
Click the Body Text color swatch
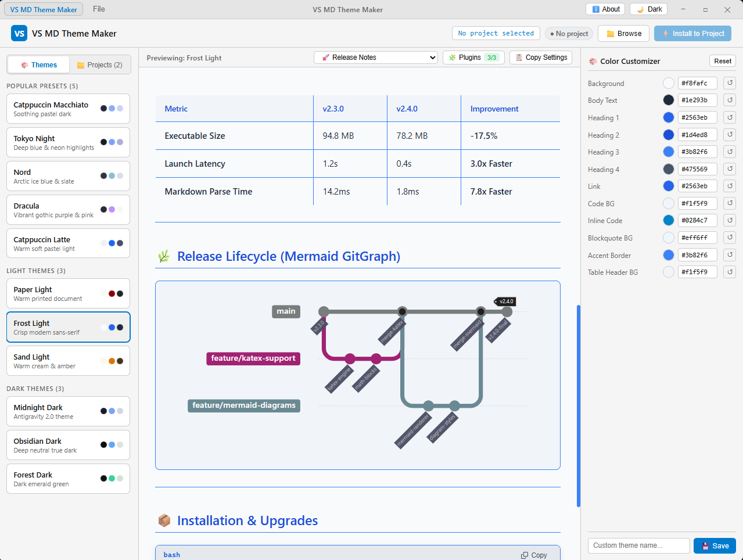click(x=669, y=100)
